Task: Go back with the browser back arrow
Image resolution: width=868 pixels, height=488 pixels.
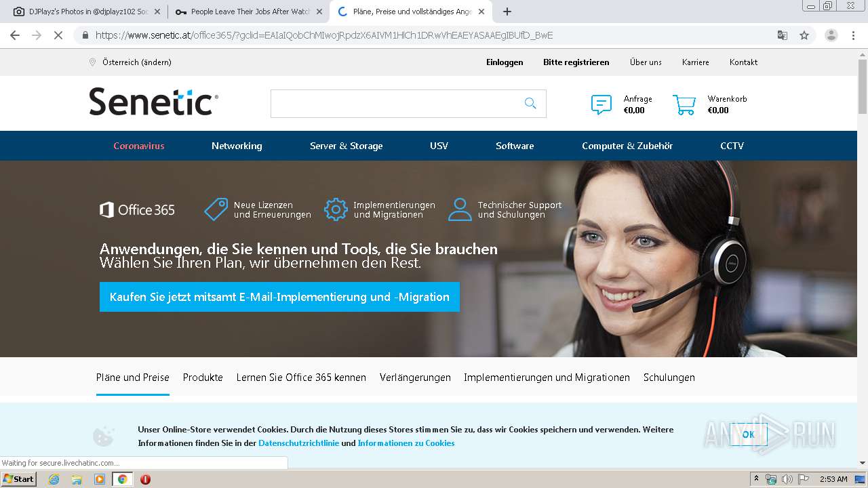Action: tap(15, 35)
